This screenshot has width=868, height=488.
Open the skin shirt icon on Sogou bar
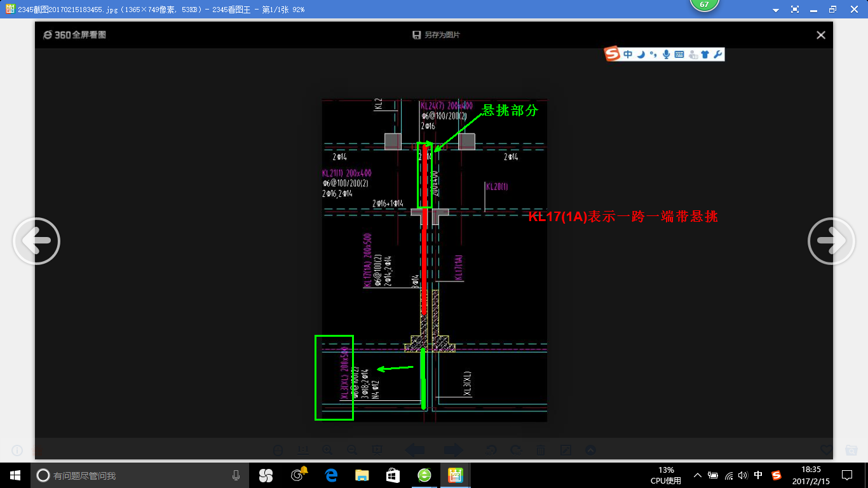(x=705, y=55)
